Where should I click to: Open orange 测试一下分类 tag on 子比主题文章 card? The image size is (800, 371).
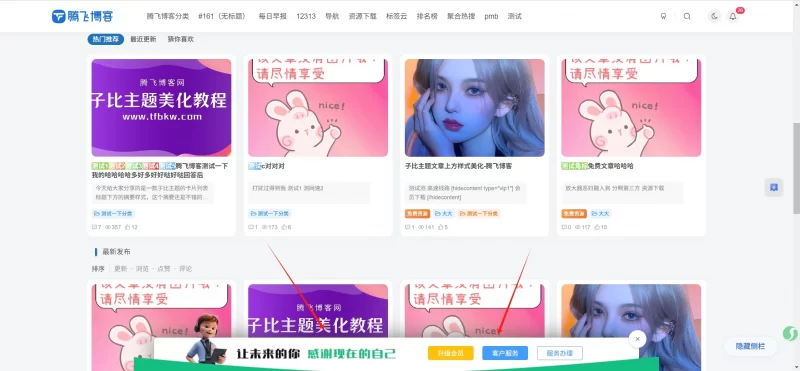click(479, 214)
